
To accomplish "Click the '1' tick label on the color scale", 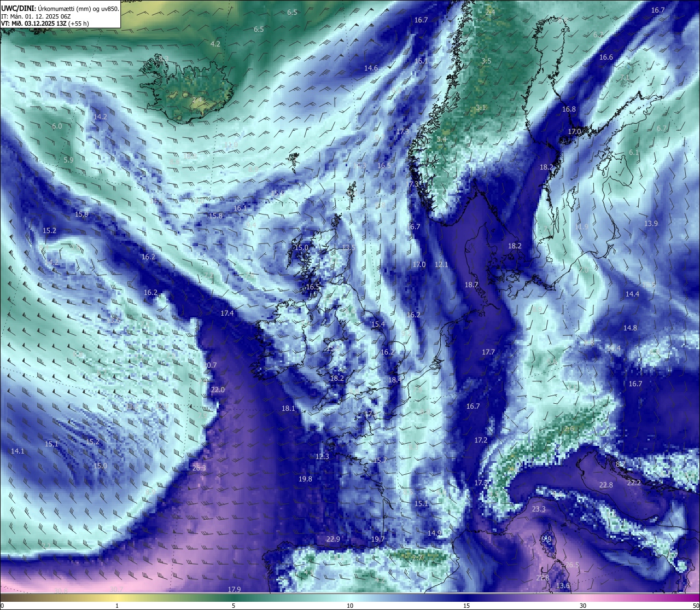I will 117,606.
